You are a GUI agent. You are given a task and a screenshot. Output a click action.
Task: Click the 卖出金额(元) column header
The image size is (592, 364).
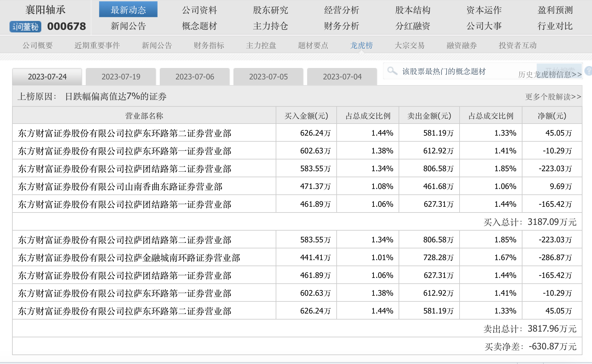[429, 116]
